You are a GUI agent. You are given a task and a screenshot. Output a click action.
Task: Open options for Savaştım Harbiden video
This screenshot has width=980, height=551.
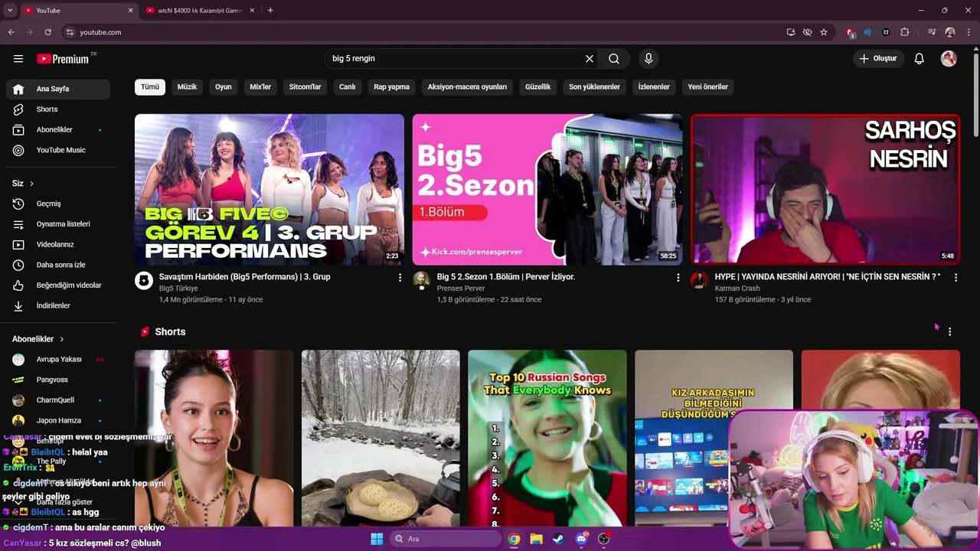click(400, 278)
